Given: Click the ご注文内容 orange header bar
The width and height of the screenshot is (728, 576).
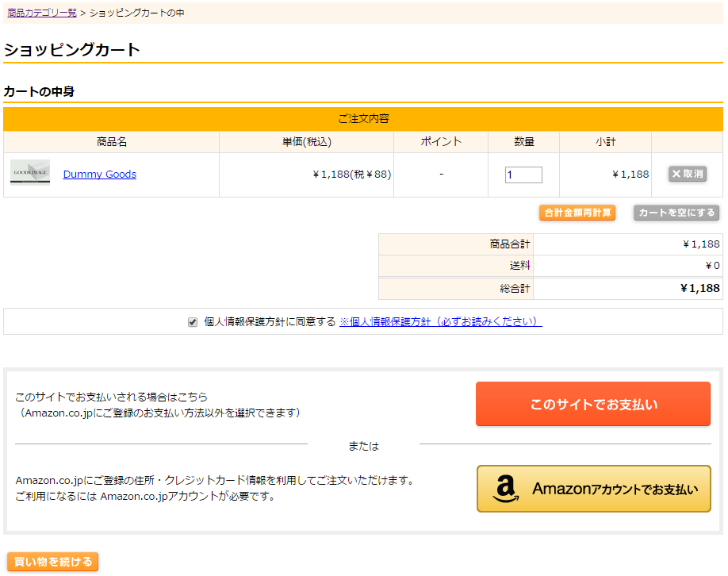Looking at the screenshot, I should (363, 119).
